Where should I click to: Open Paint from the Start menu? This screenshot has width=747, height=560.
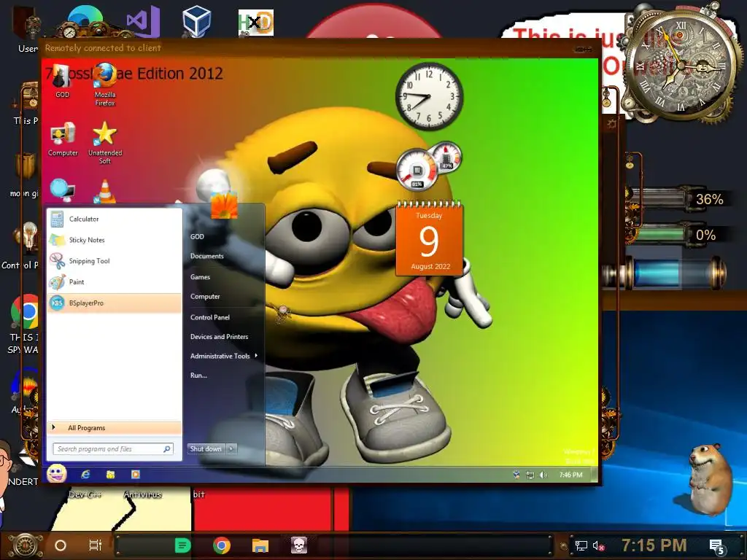click(115, 282)
